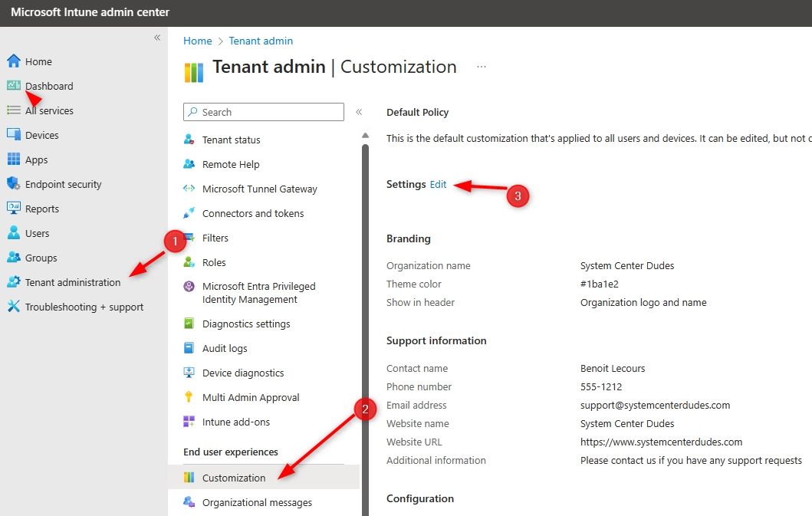Select Connectors and tokens
Image resolution: width=812 pixels, height=516 pixels.
252,213
